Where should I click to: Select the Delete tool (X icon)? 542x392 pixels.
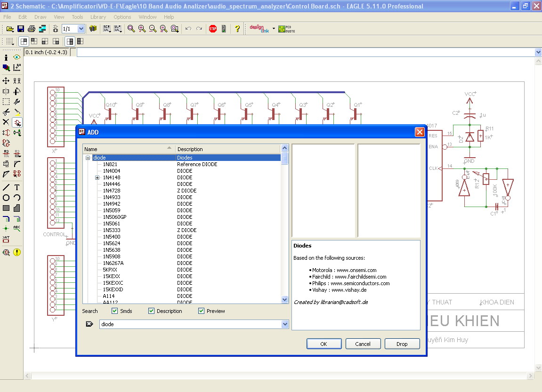click(6, 122)
